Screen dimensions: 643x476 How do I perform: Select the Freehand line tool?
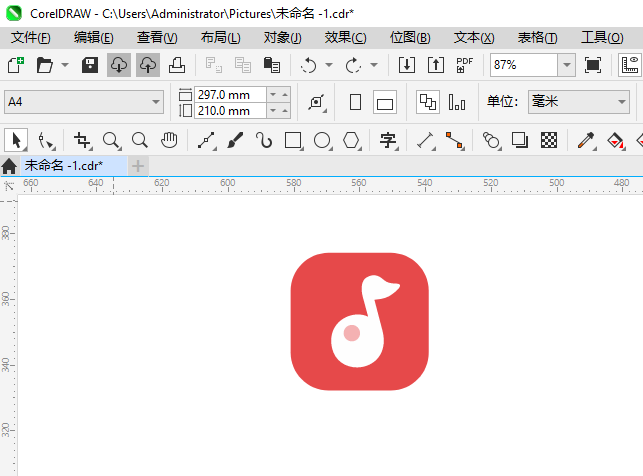[207, 141]
